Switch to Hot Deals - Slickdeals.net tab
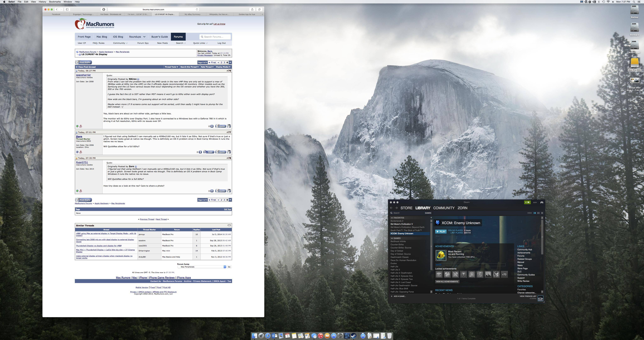 (x=111, y=14)
